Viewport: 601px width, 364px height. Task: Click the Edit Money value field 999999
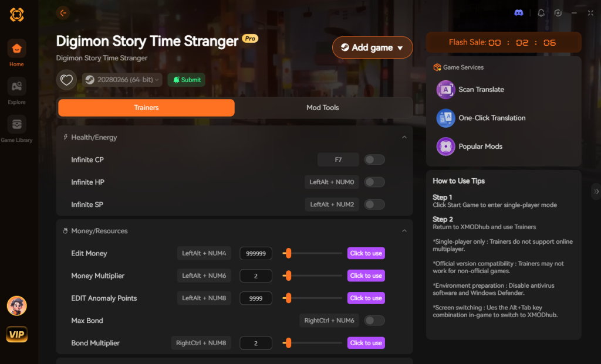point(256,253)
